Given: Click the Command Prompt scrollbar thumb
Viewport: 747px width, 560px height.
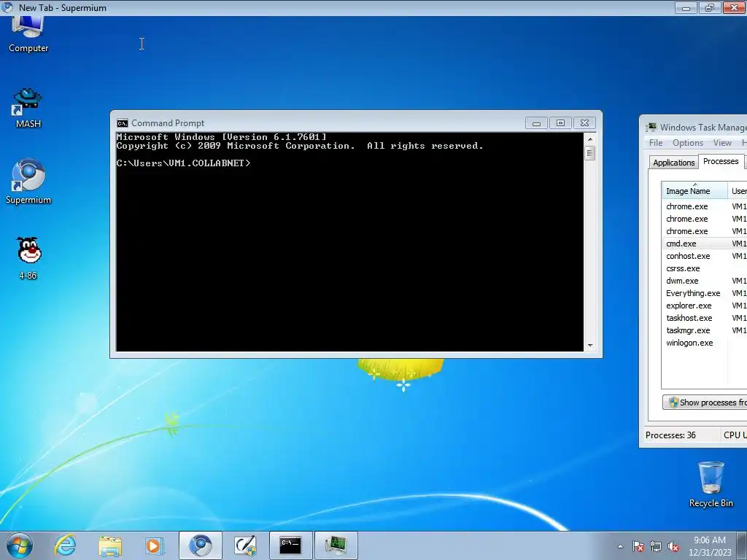Looking at the screenshot, I should pos(589,153).
